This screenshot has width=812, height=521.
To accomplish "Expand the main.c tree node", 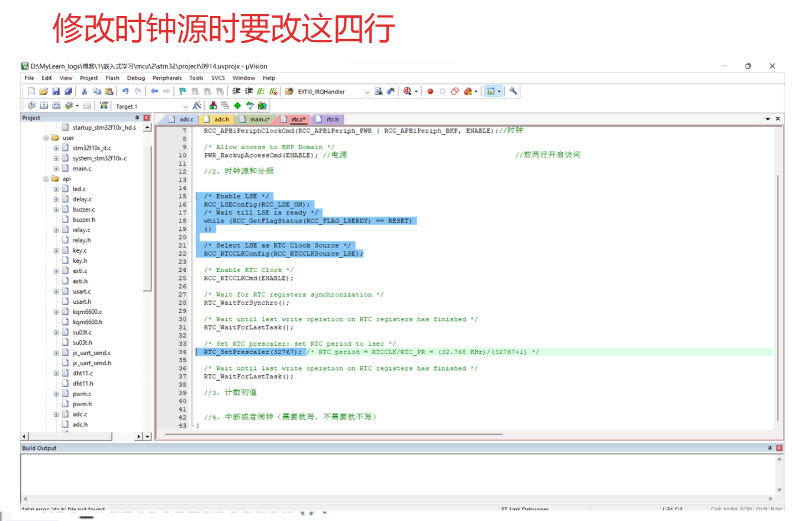I will [x=56, y=169].
